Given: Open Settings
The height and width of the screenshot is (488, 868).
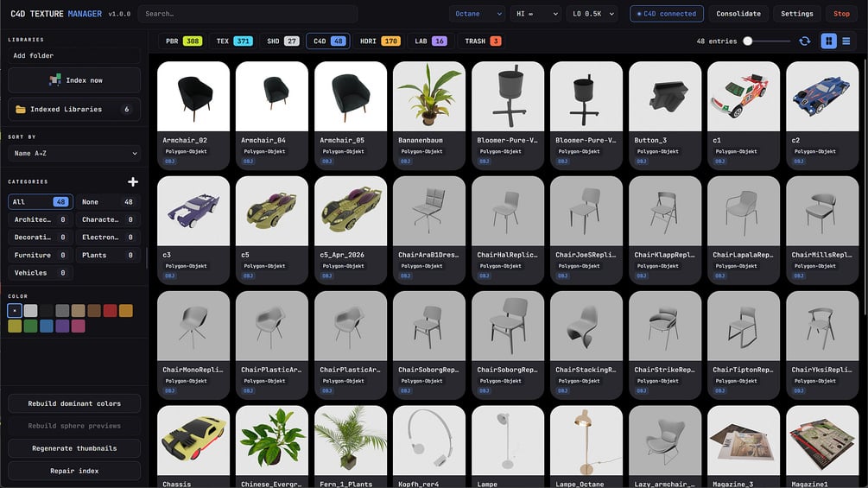Looking at the screenshot, I should coord(796,14).
